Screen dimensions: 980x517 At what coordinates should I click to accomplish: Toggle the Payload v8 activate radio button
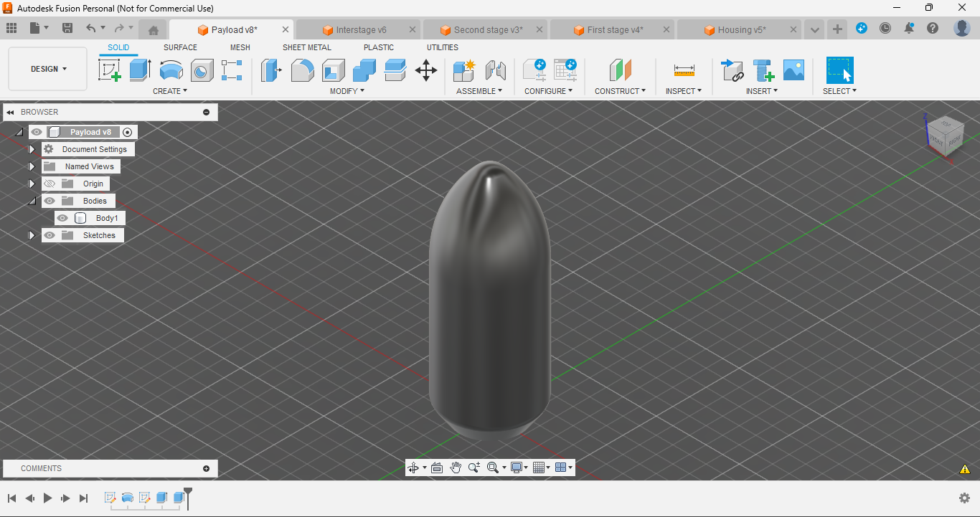[x=128, y=132]
